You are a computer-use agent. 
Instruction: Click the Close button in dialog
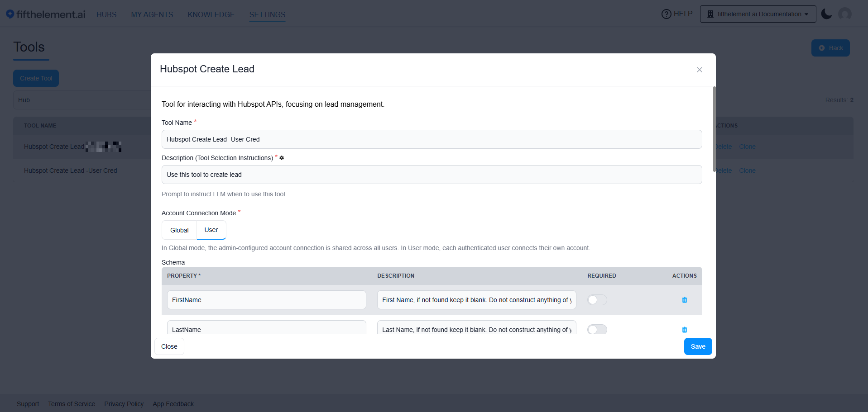[169, 346]
